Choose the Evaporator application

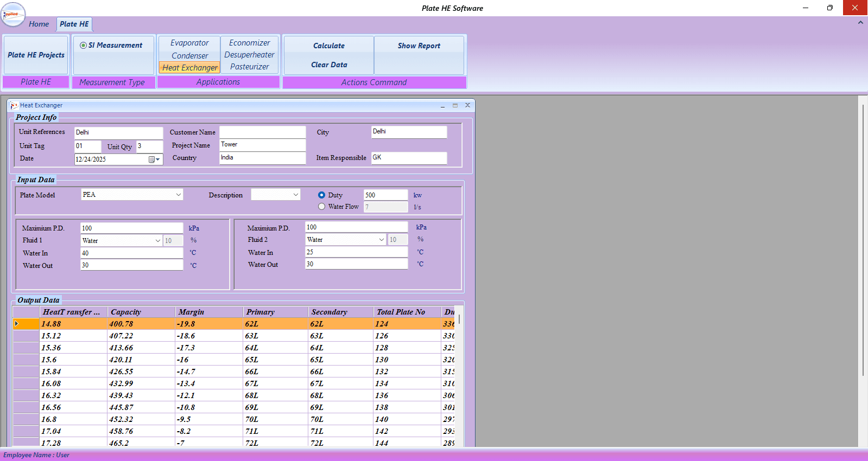coord(189,43)
